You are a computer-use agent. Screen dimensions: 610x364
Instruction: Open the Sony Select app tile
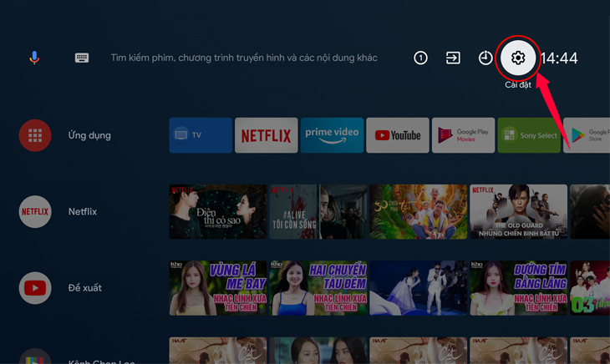coord(529,135)
